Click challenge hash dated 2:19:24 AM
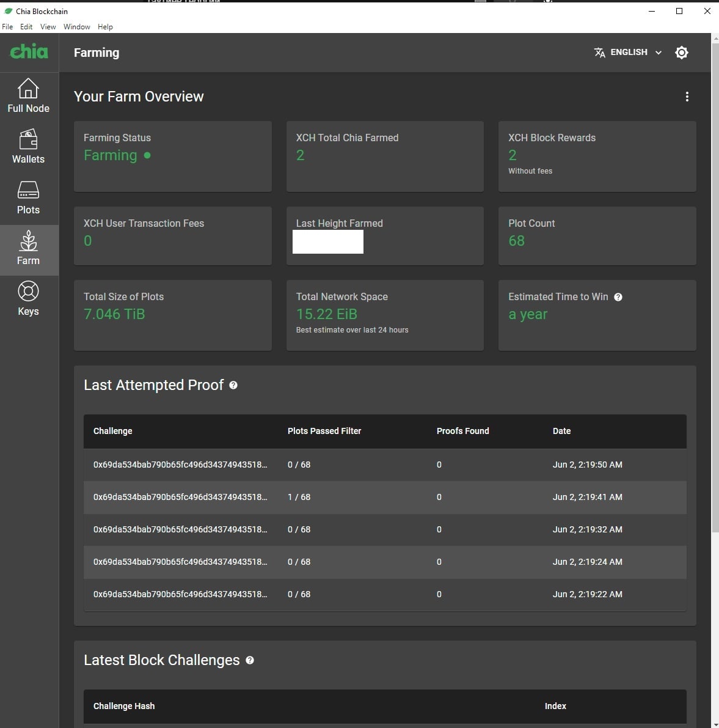This screenshot has height=728, width=719. point(180,562)
